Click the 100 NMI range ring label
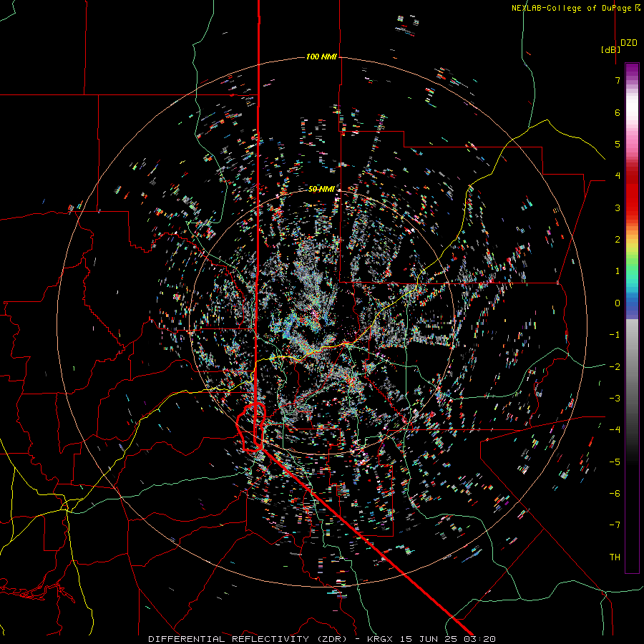 click(321, 57)
